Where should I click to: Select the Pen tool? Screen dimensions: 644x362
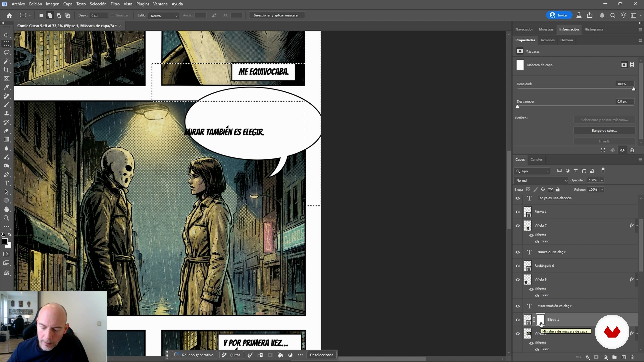pos(7,174)
